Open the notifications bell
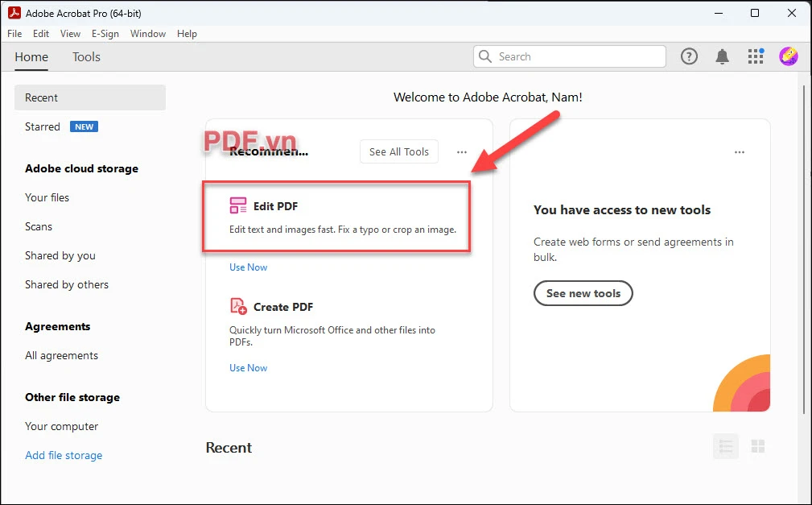 pyautogui.click(x=722, y=56)
